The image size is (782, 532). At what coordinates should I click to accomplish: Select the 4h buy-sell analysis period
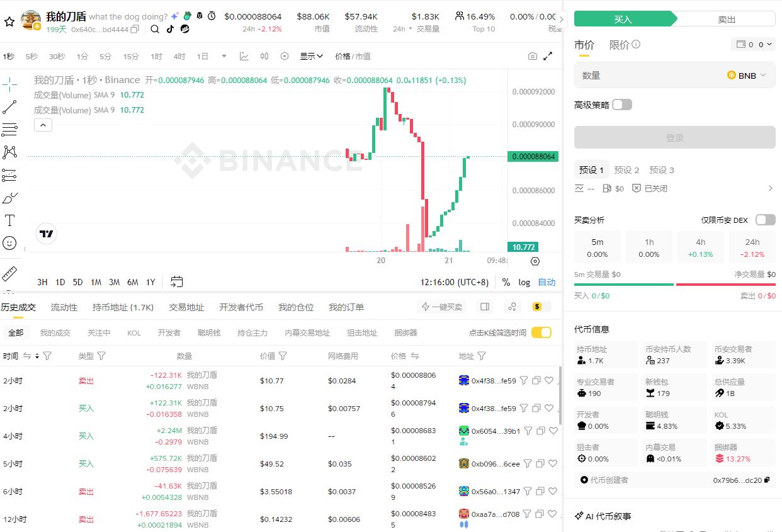pos(700,247)
